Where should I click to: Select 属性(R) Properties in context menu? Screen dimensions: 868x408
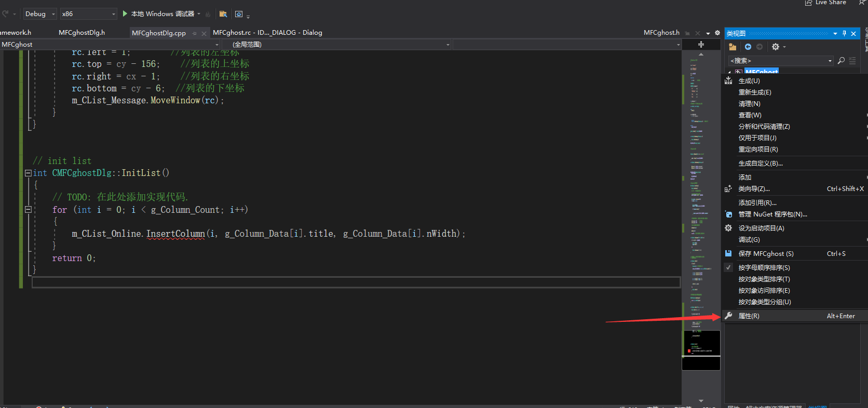(x=749, y=316)
